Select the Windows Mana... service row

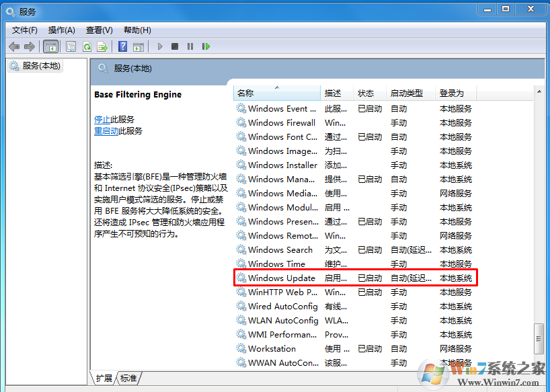[x=355, y=179]
